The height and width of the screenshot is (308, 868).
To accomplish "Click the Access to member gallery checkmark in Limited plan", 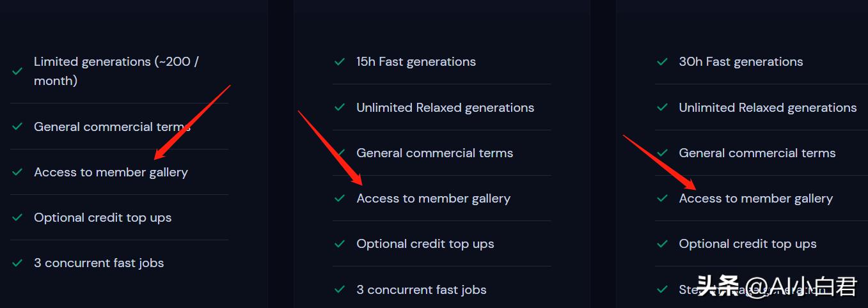I will [18, 172].
